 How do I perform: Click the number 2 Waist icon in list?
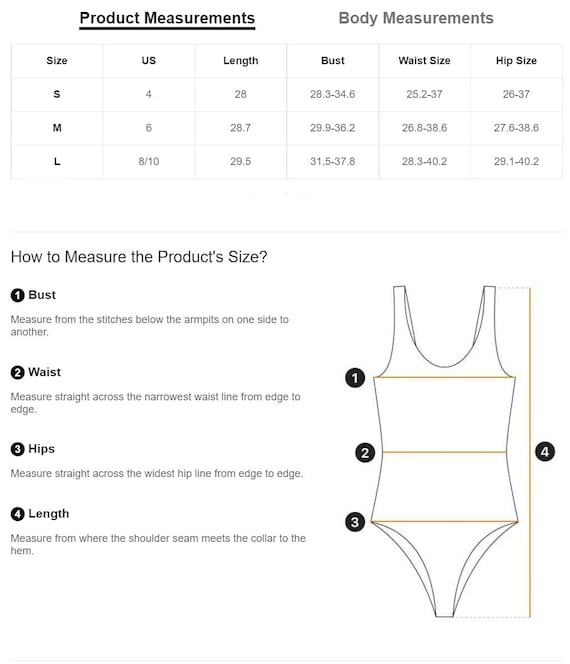[17, 373]
